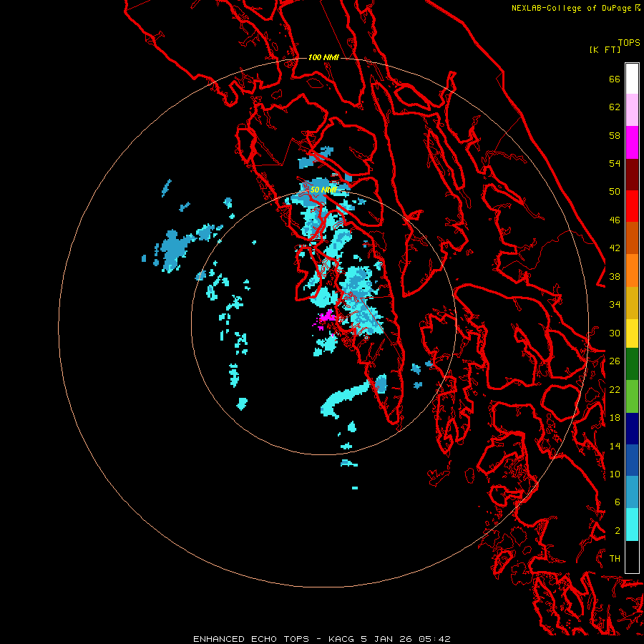This screenshot has width=644, height=644.
Task: Click the '100 NMI' range ring label
Action: [323, 57]
